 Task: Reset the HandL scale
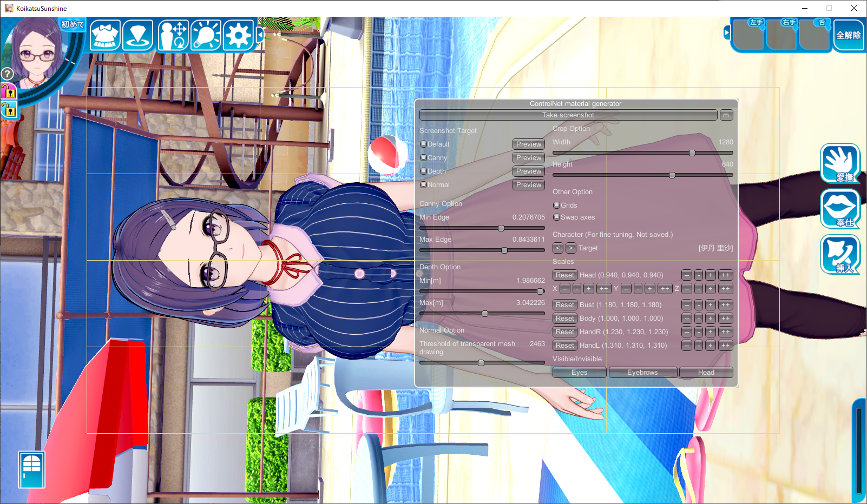[x=565, y=346]
